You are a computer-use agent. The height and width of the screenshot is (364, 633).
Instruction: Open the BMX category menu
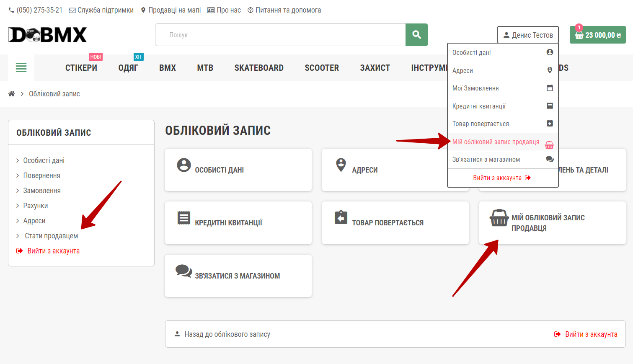pos(168,68)
